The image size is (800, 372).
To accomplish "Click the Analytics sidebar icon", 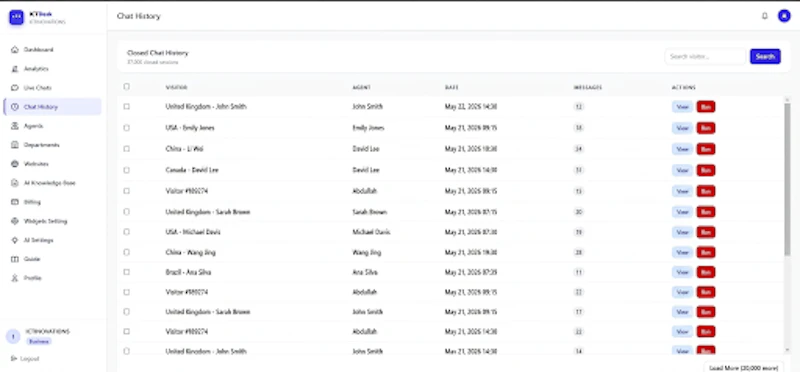I will [15, 69].
